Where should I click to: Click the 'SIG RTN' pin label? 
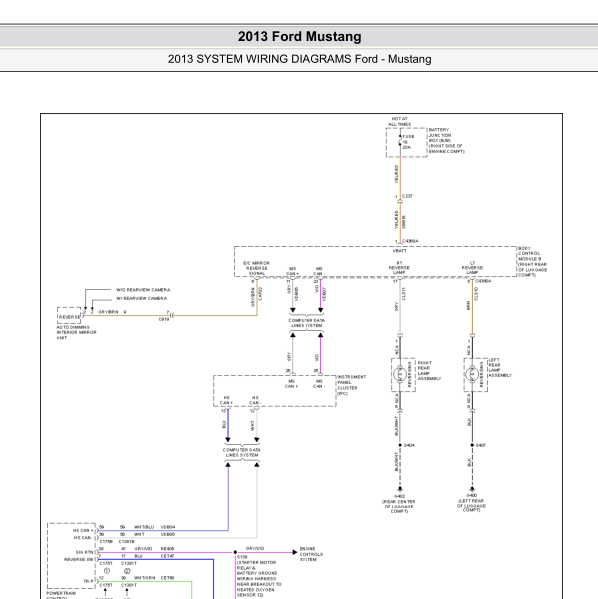click(x=84, y=552)
